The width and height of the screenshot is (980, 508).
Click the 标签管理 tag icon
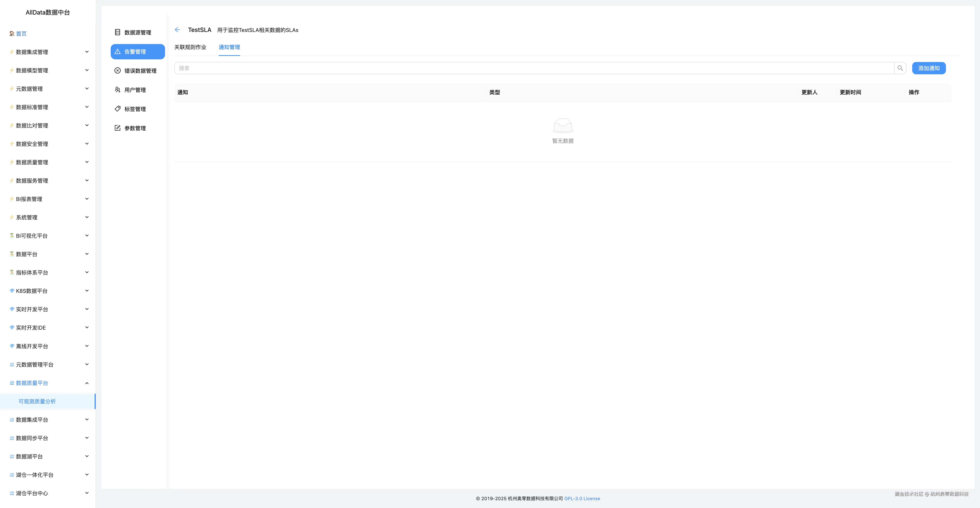(118, 109)
